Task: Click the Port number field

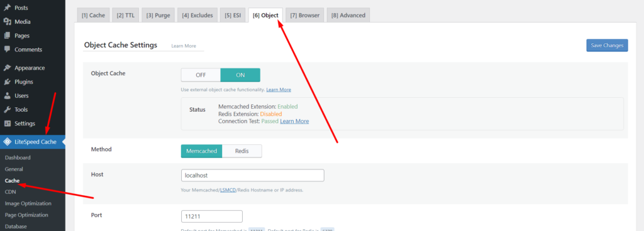Action: pos(211,217)
